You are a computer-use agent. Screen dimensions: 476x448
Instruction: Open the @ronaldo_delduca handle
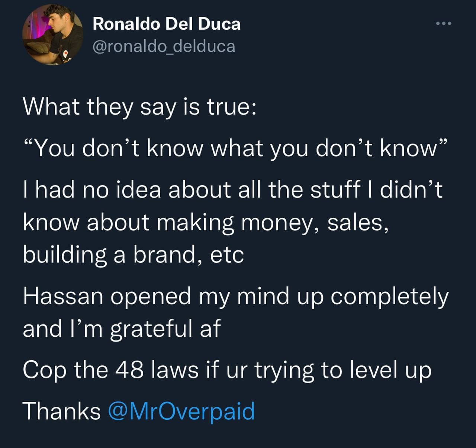pyautogui.click(x=164, y=46)
